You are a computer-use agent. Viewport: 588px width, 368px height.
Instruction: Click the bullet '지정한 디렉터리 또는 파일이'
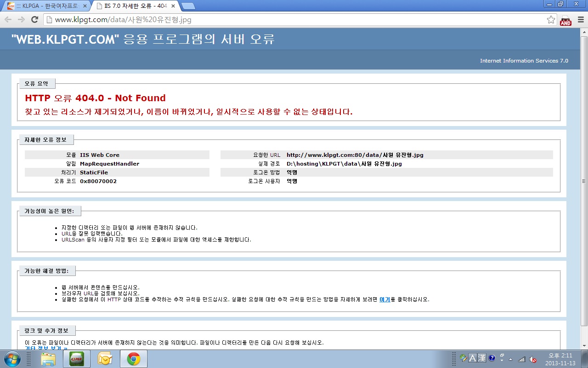tap(129, 228)
